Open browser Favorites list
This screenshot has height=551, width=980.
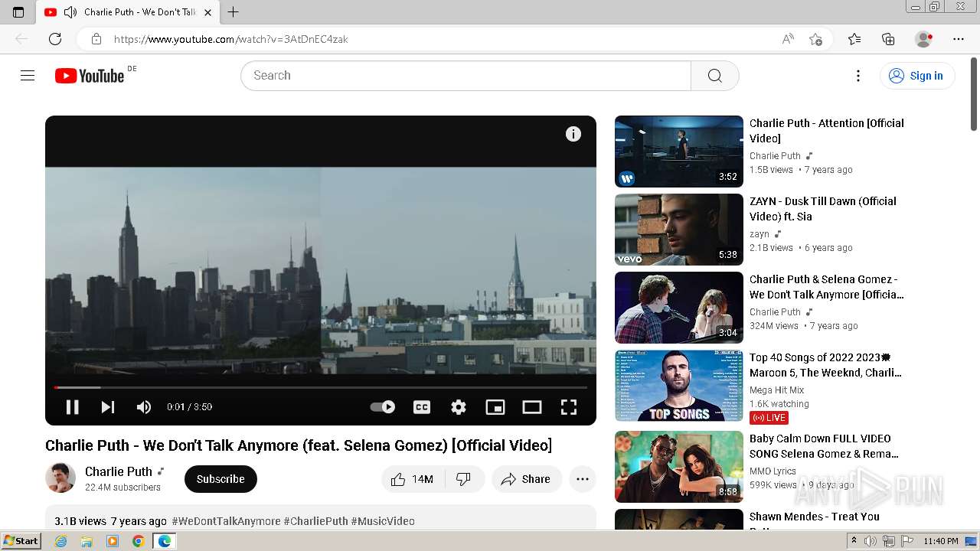click(x=854, y=39)
